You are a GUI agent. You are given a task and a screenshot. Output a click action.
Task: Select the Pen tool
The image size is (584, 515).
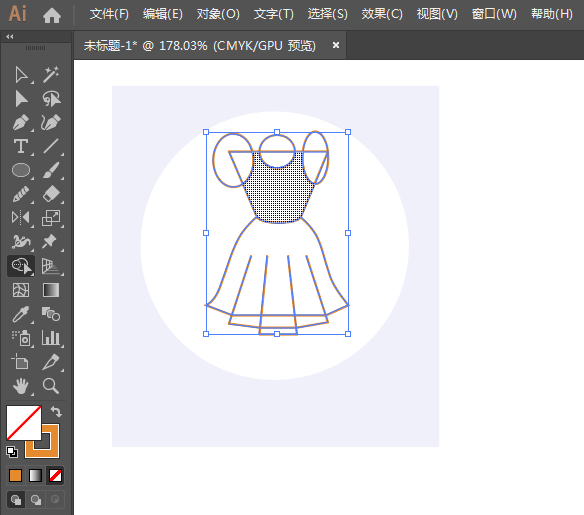tap(21, 123)
